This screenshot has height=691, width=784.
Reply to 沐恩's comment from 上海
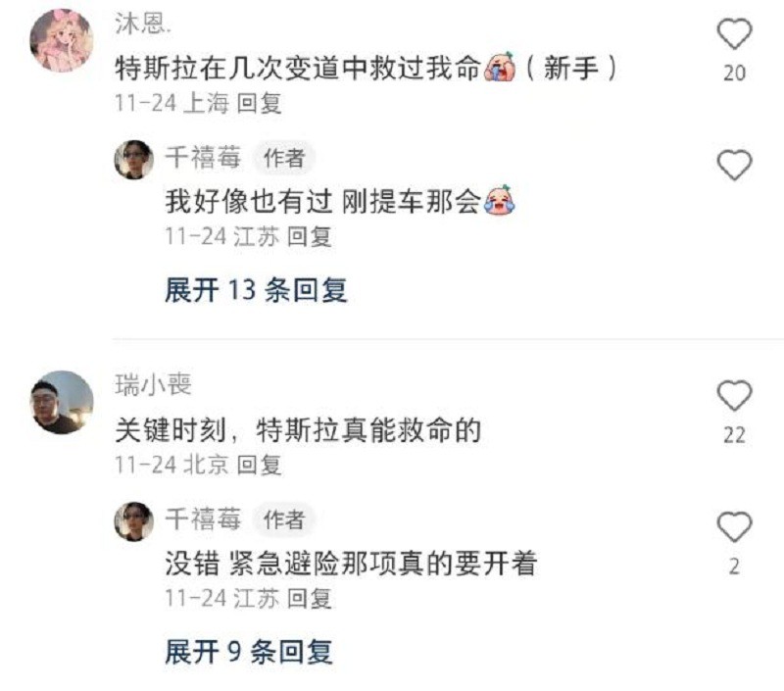pyautogui.click(x=259, y=104)
